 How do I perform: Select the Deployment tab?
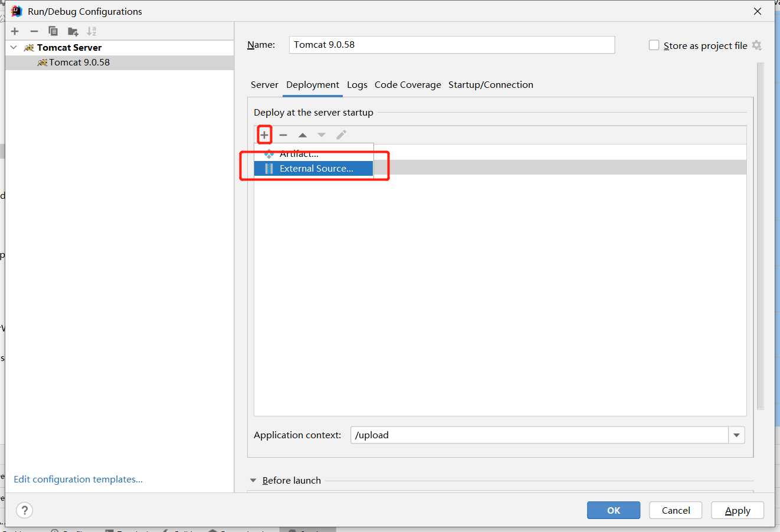tap(313, 85)
